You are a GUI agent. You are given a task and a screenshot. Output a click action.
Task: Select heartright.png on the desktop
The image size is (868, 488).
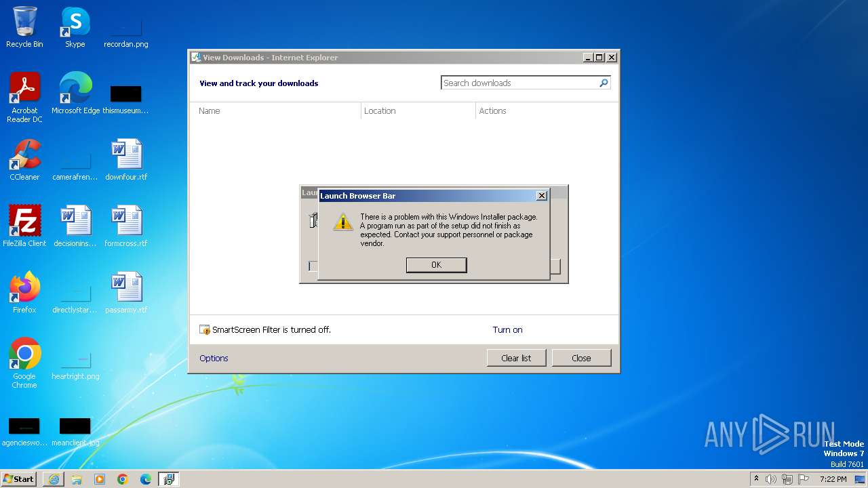75,365
